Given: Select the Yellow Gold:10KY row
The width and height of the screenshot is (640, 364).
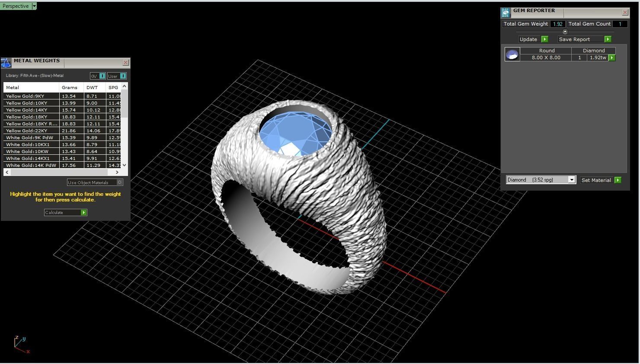Looking at the screenshot, I should point(62,103).
